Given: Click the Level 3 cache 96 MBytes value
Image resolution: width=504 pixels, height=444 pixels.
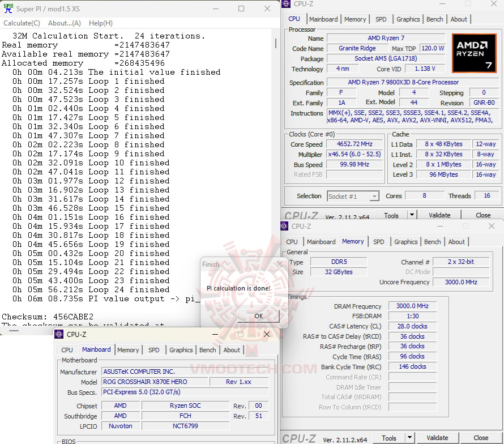Looking at the screenshot, I should point(443,174).
